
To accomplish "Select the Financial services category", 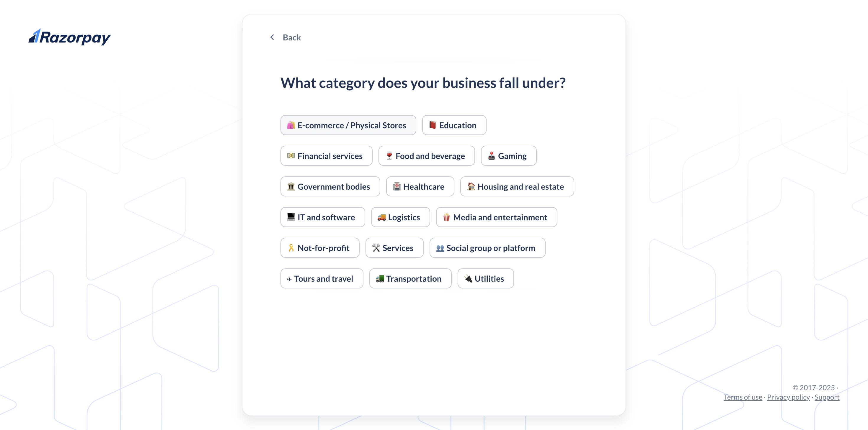I will click(x=326, y=155).
